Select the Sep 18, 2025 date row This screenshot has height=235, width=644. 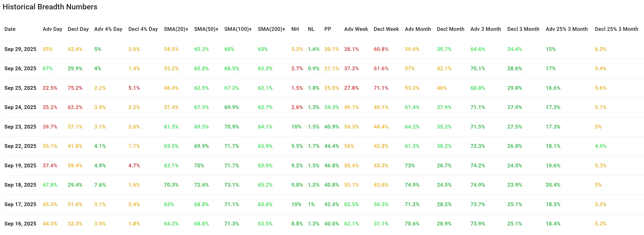point(20,185)
